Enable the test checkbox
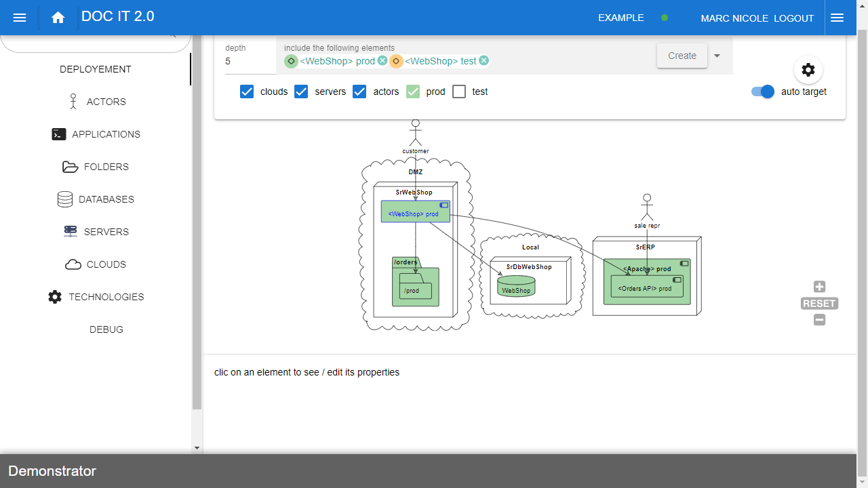868x488 pixels. coord(459,91)
